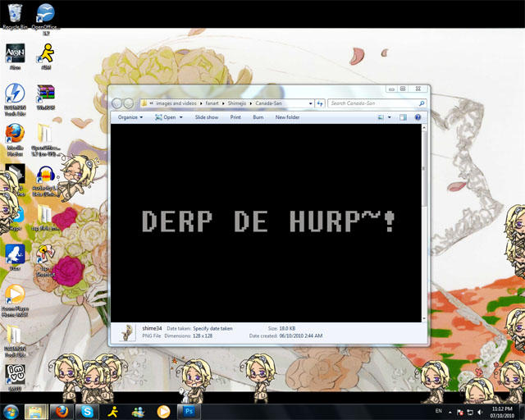Select the AIM running man desktop shortcut
The height and width of the screenshot is (420, 525).
click(x=46, y=57)
